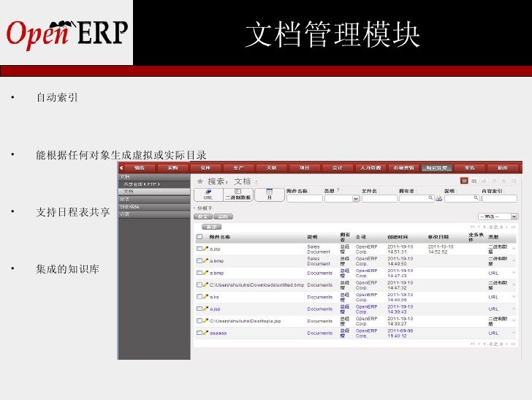Switch to form view icon beside list view
The width and height of the screenshot is (532, 400).
click(474, 181)
